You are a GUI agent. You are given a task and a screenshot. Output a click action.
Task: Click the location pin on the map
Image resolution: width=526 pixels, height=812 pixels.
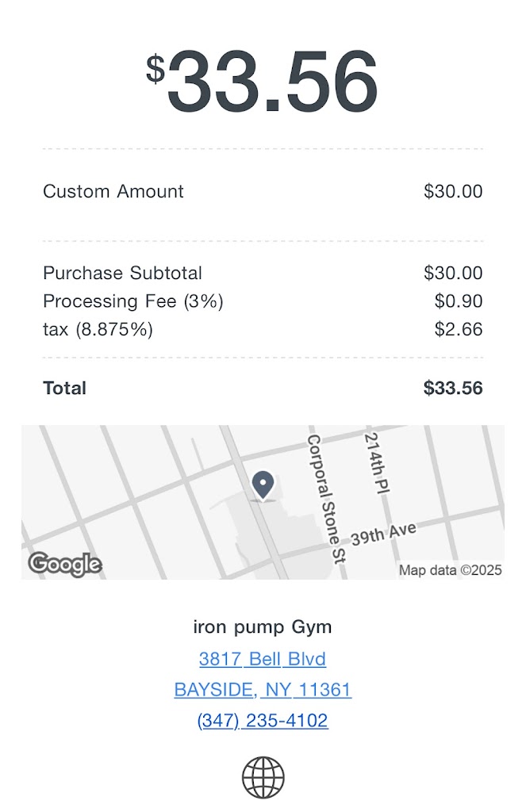tap(263, 484)
